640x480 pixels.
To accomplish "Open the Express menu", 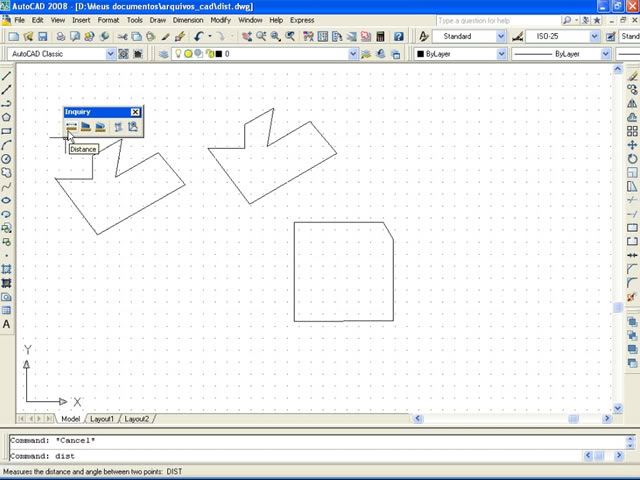I will point(302,20).
